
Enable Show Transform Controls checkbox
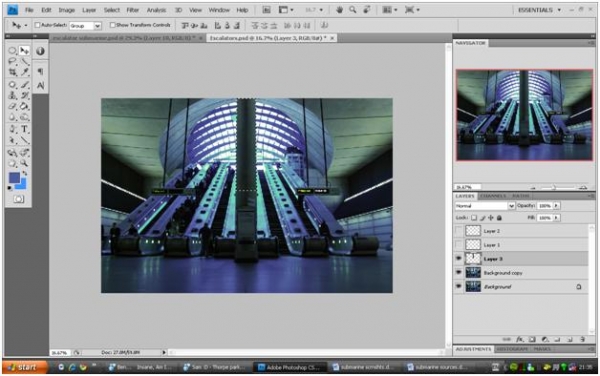(112, 25)
